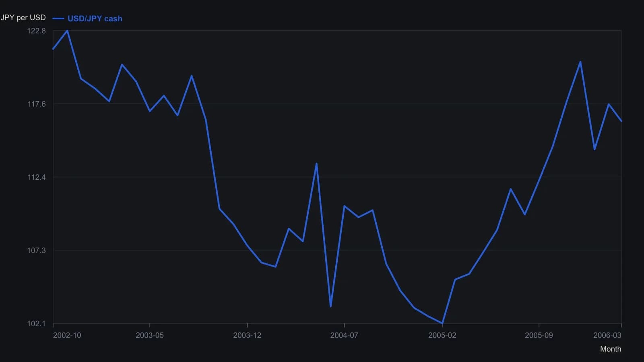Screen dimensions: 644x362
Task: Click y-axis label 107.3
Action: [37, 251]
